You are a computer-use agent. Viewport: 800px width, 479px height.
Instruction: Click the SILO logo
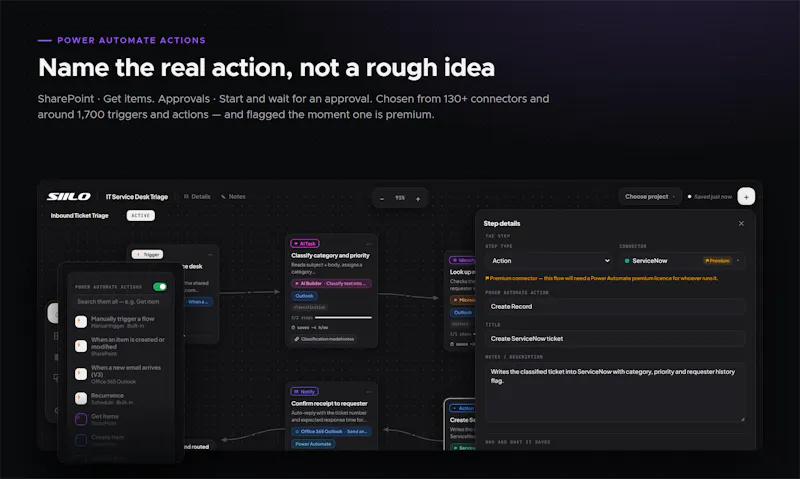[x=69, y=196]
